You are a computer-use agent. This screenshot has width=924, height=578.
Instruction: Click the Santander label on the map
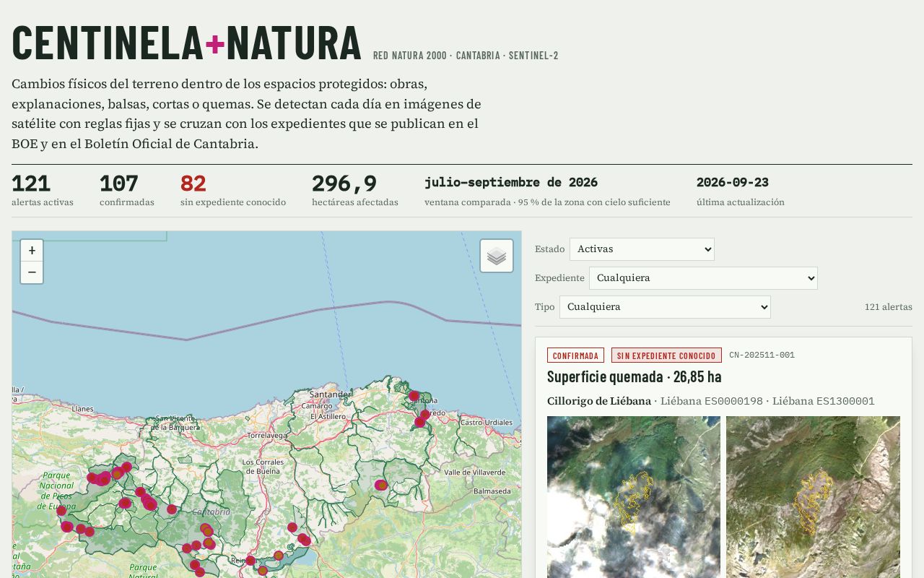pos(330,395)
